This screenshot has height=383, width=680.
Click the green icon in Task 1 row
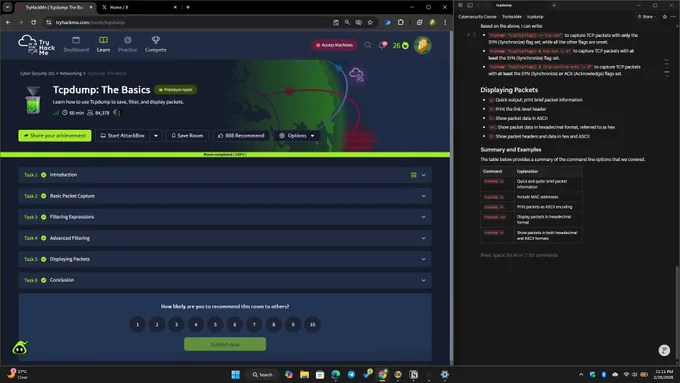pyautogui.click(x=414, y=175)
